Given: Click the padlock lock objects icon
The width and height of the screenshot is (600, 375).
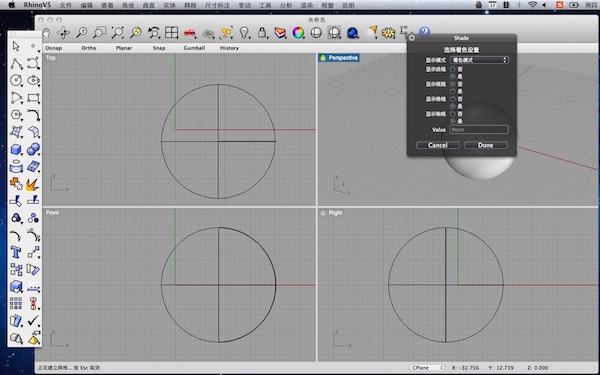Looking at the screenshot, I should [x=262, y=33].
